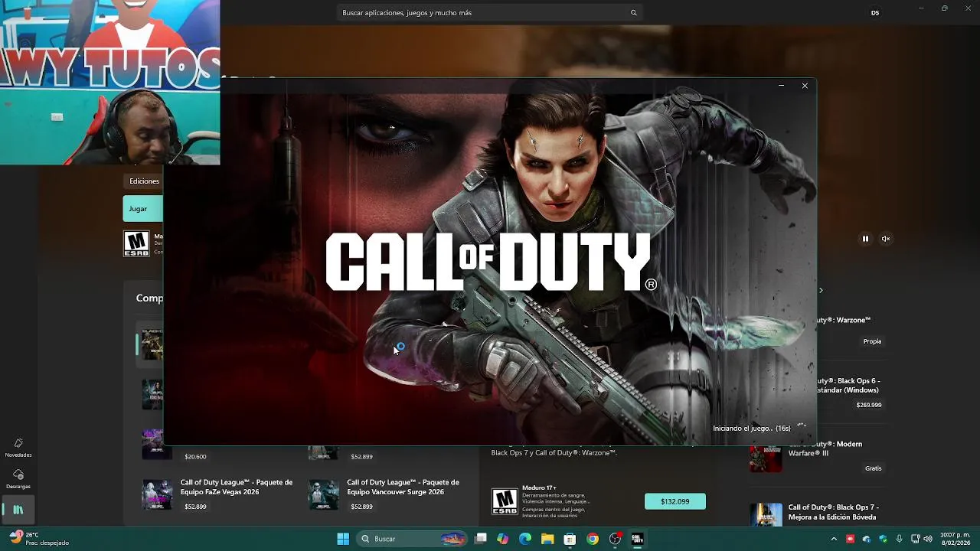Click the search magnifier in the Store
Viewport: 980px width, 551px height.
633,13
